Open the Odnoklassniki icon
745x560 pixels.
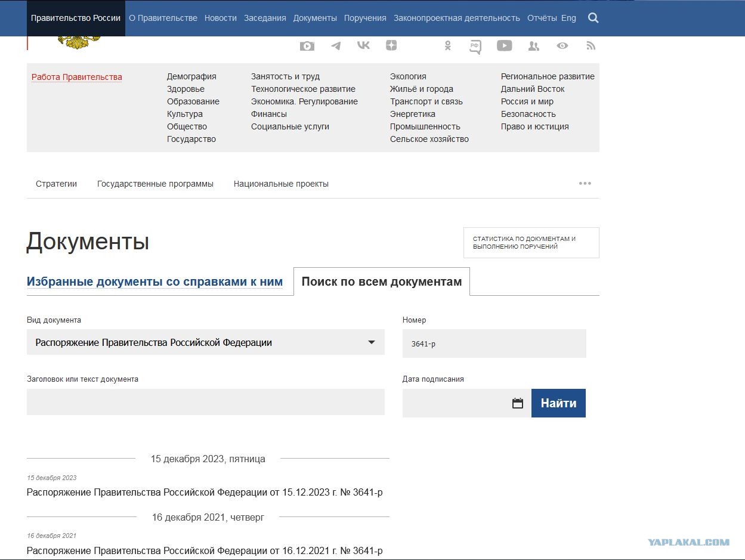coord(448,46)
